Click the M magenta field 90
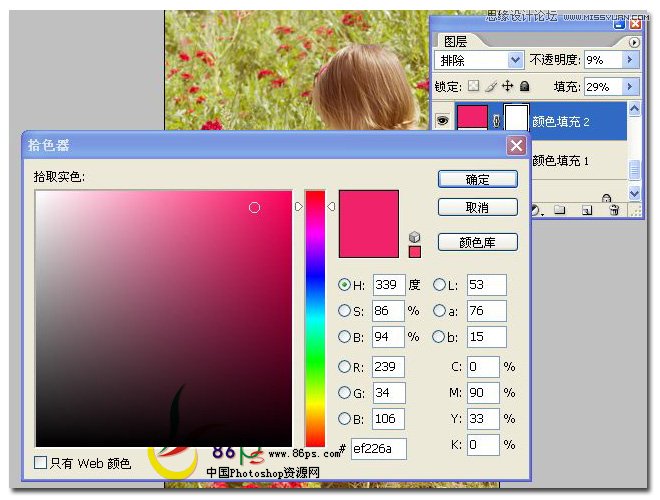Screen dimensions: 660x500 [x=483, y=393]
